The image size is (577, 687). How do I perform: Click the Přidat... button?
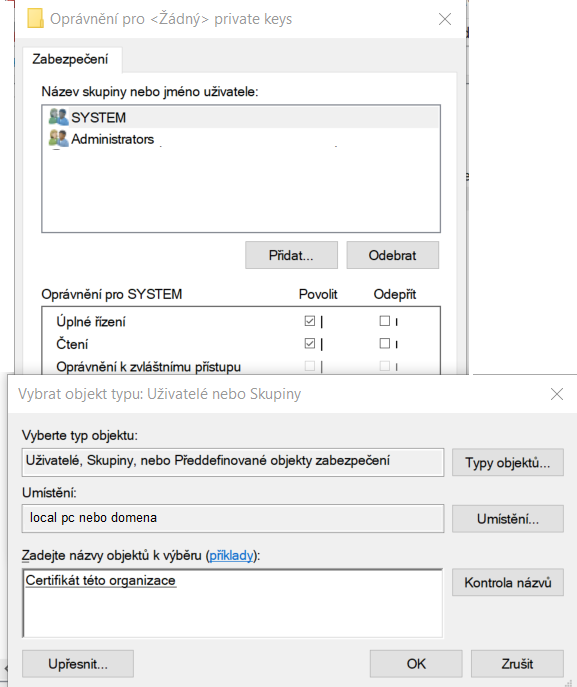pos(291,255)
